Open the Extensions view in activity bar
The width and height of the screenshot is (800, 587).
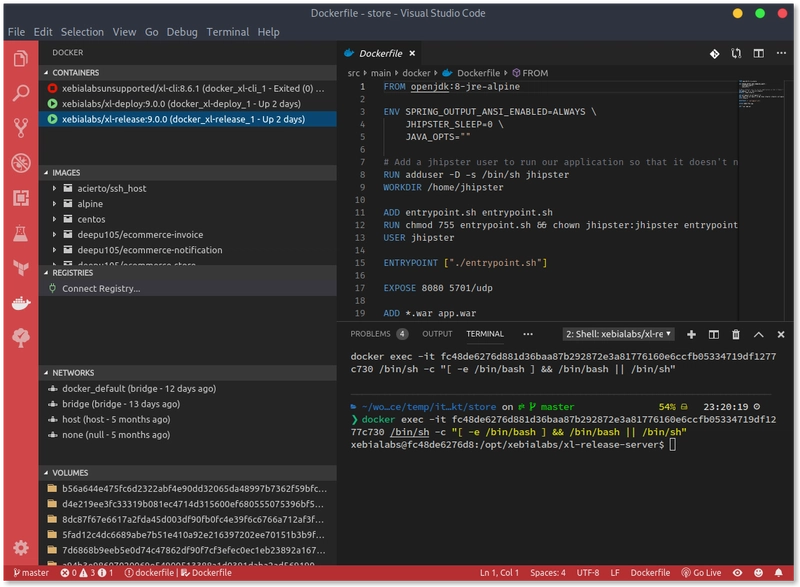coord(20,197)
